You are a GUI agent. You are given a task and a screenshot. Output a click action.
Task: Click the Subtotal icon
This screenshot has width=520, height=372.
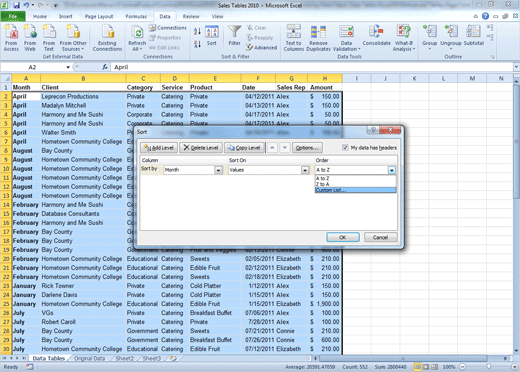coord(473,35)
